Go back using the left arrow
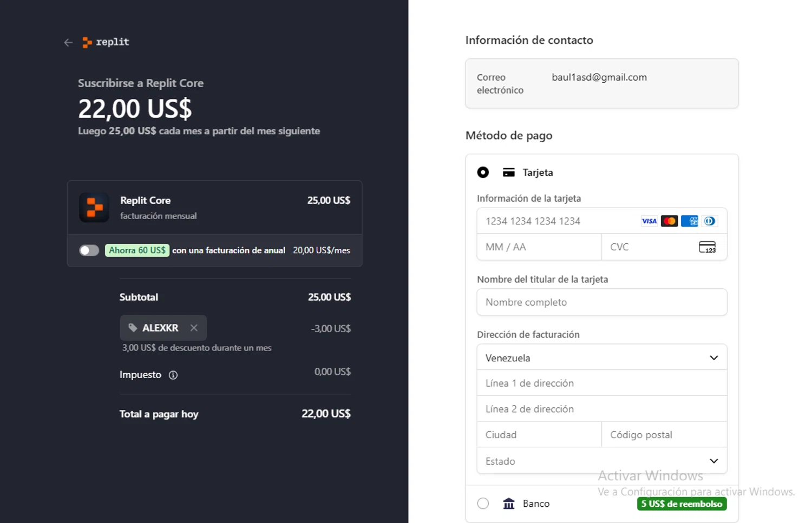The width and height of the screenshot is (812, 523). pyautogui.click(x=68, y=42)
